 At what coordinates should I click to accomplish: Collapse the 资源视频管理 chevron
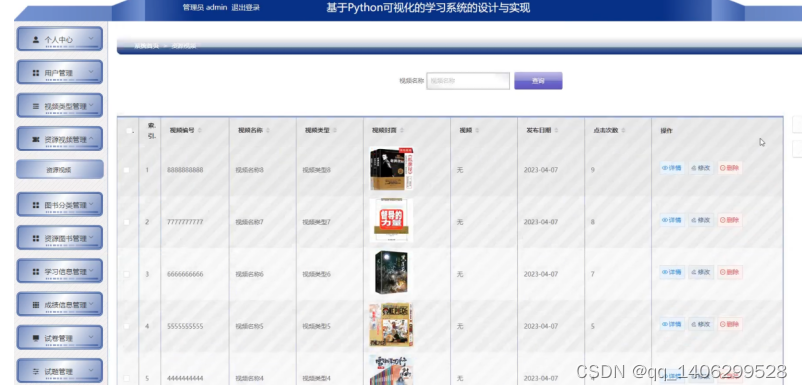(x=91, y=138)
